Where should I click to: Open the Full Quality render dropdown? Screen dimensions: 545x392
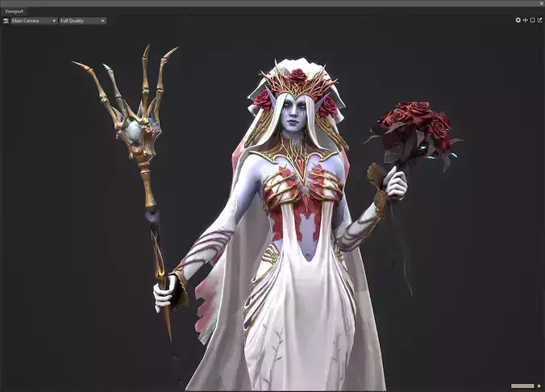pyautogui.click(x=83, y=21)
